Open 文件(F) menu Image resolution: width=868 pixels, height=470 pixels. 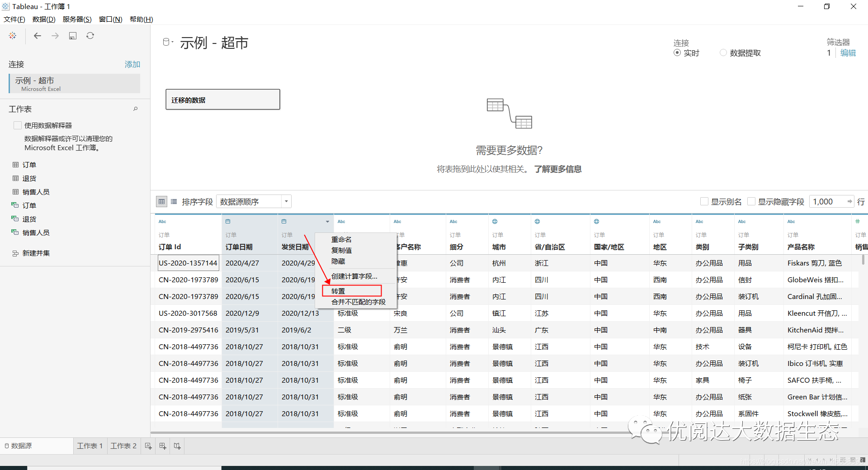click(x=14, y=19)
